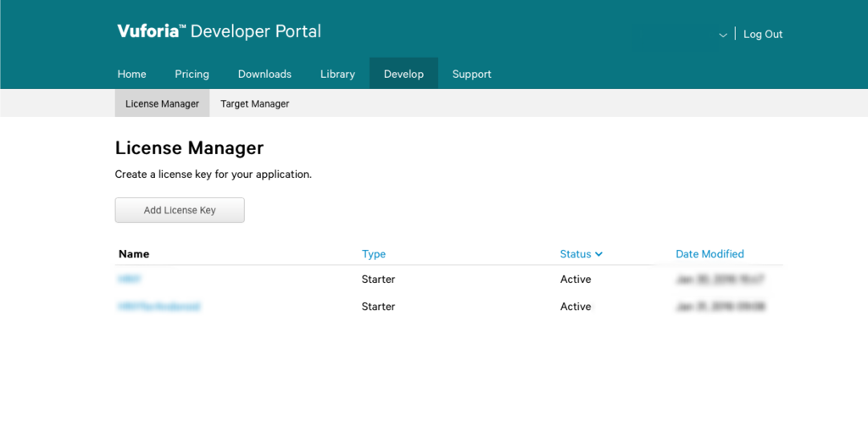This screenshot has width=868, height=432.
Task: Sort licenses by Date Modified
Action: (x=709, y=254)
